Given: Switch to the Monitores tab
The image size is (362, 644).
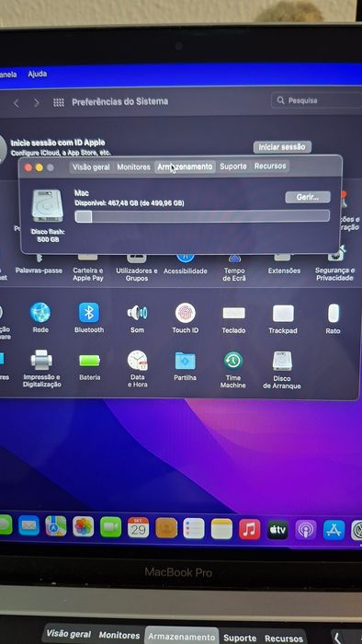Looking at the screenshot, I should 133,167.
